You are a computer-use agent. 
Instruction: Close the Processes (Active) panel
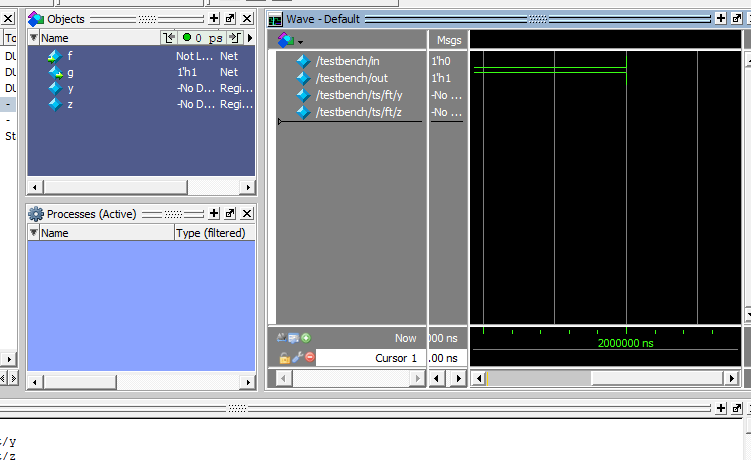pyautogui.click(x=247, y=213)
